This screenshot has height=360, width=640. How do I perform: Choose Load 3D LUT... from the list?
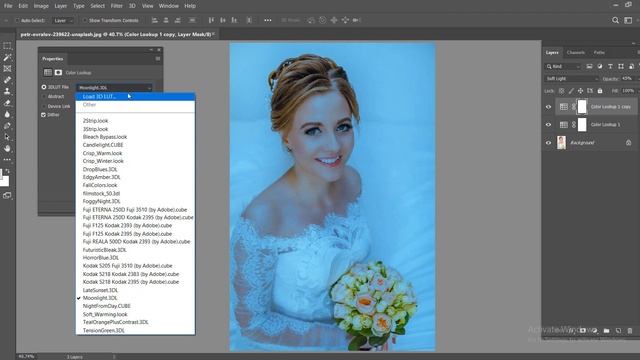(136, 97)
